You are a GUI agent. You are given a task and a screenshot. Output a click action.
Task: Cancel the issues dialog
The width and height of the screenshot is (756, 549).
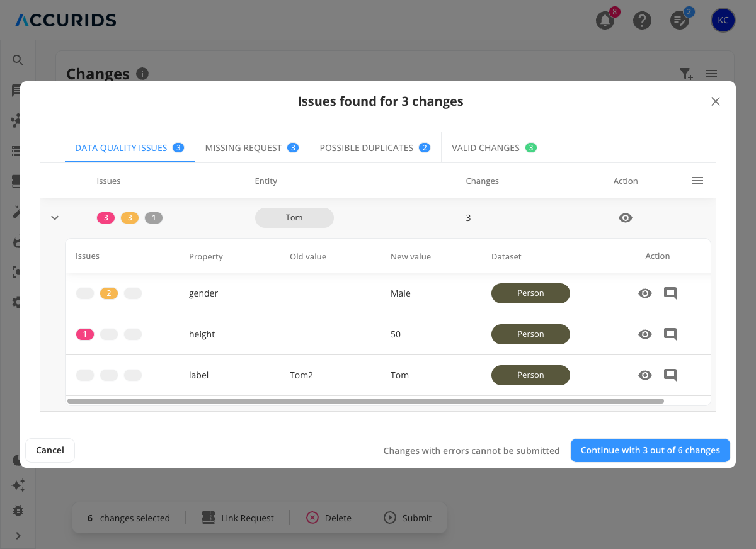coord(50,450)
